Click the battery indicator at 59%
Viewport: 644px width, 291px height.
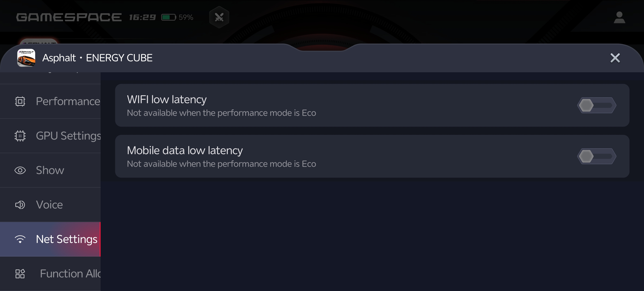point(177,17)
